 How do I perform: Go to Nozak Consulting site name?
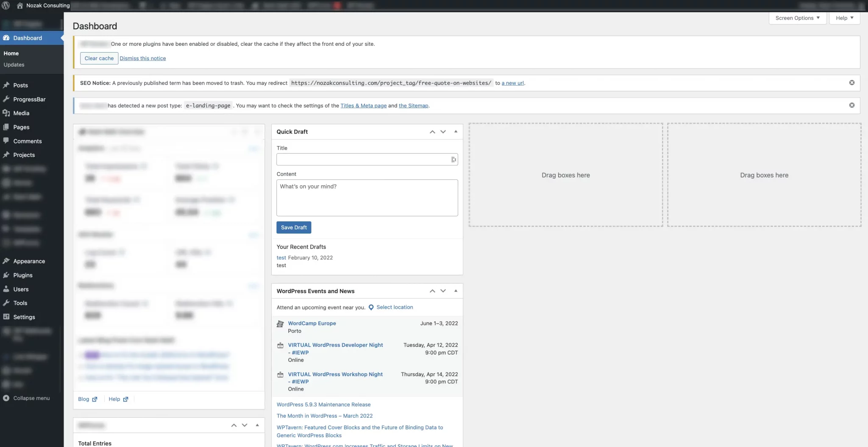[48, 6]
